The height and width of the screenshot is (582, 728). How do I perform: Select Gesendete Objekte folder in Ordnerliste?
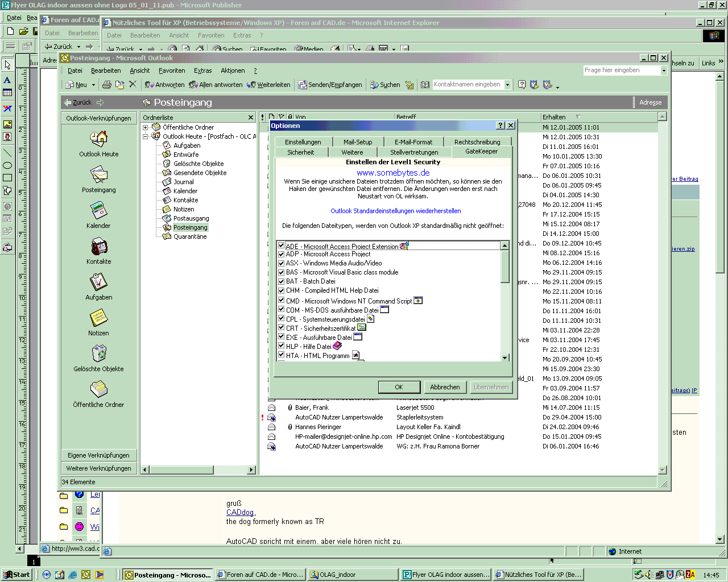(x=200, y=173)
